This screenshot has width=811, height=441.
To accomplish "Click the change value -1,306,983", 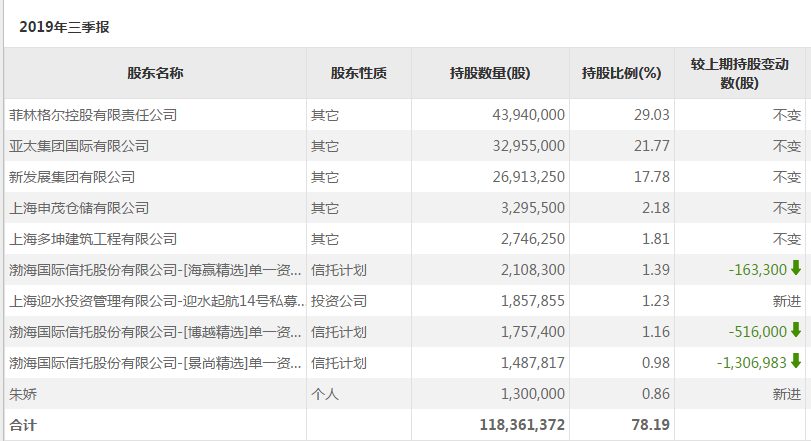I will click(752, 363).
